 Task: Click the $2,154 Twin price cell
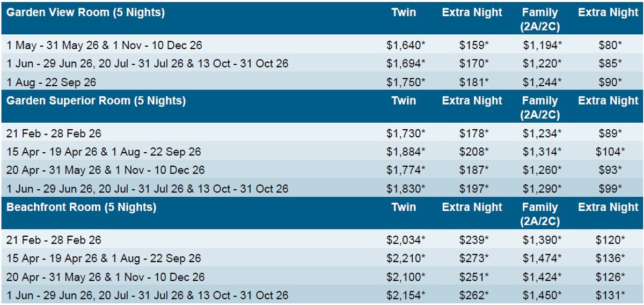[405, 295]
